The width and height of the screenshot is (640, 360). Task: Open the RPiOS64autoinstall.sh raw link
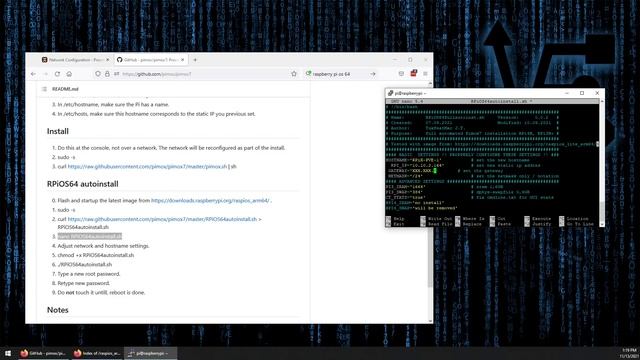[x=162, y=219]
